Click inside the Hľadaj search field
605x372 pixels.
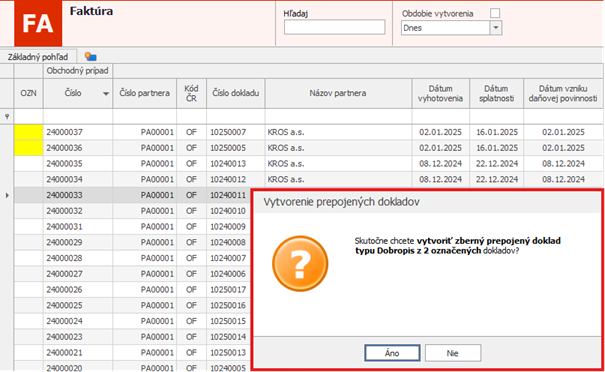pyautogui.click(x=334, y=27)
